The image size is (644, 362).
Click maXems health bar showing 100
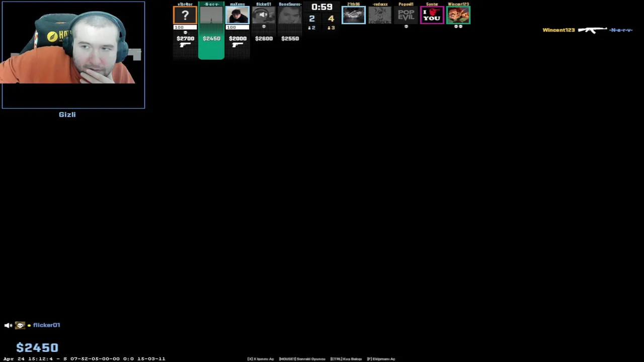(237, 27)
